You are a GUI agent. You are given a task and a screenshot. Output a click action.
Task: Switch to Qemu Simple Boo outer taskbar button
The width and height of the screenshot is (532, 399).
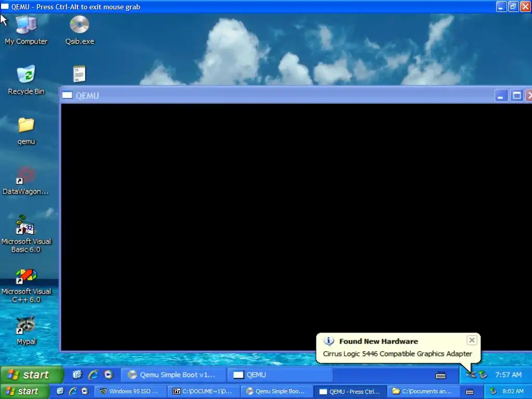click(276, 392)
